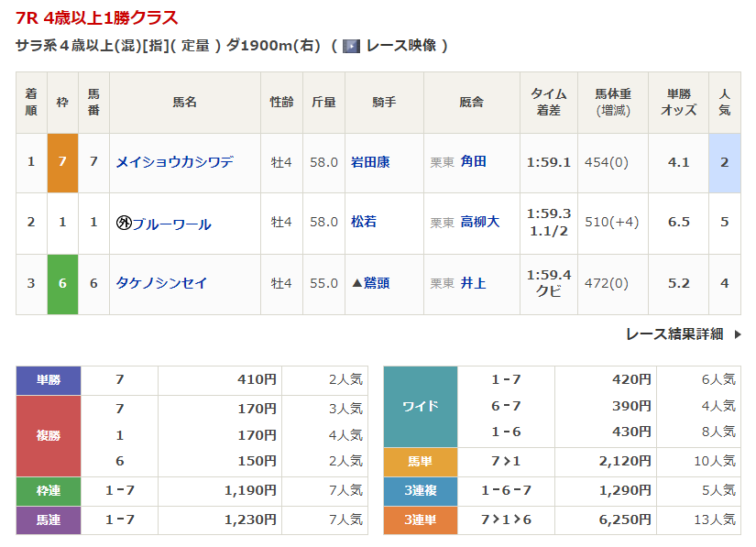This screenshot has height=547, width=756.
Task: Click the 3連単 payout label
Action: (420, 520)
